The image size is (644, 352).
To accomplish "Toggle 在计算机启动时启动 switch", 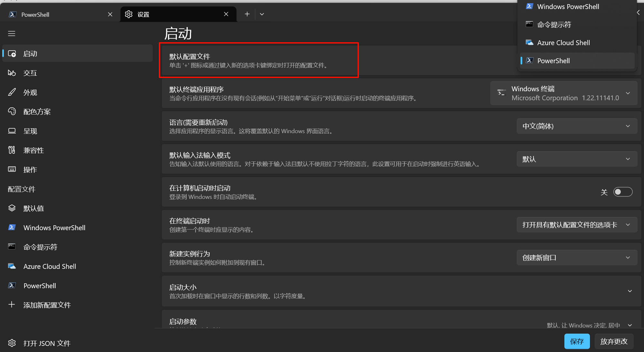I will pos(623,192).
